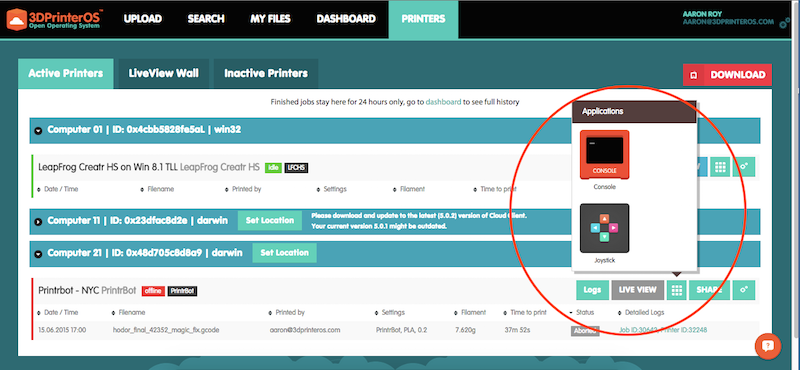Screen dimensions: 800x370
Task: Sort LeapFrog jobs by Settings
Action: [x=332, y=189]
